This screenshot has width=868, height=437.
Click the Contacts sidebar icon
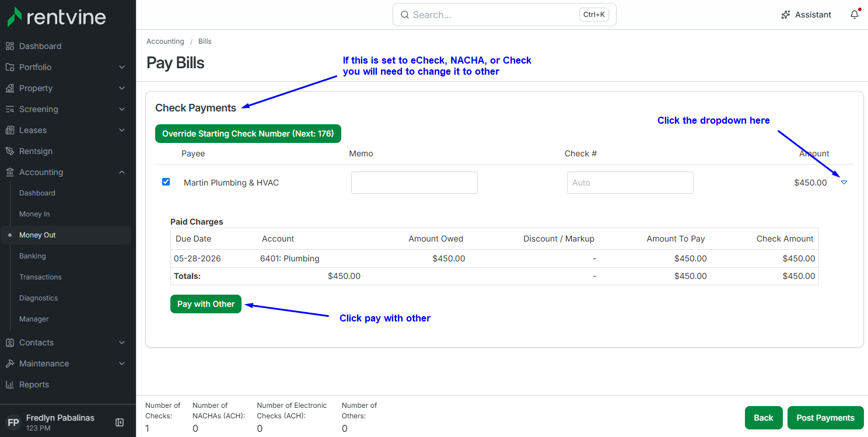pos(10,342)
